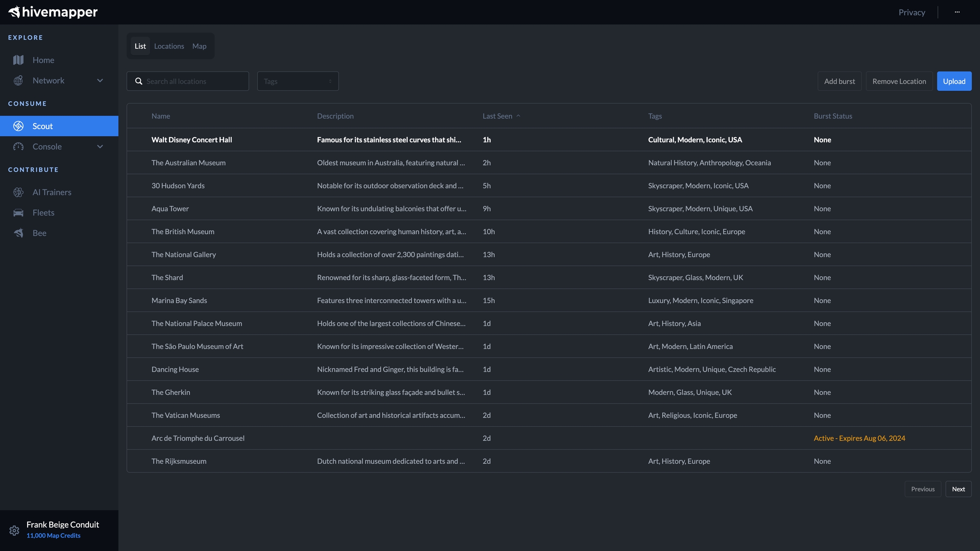Screen dimensions: 980x551
Task: Click 11,000 Map Credits link
Action: (53, 535)
